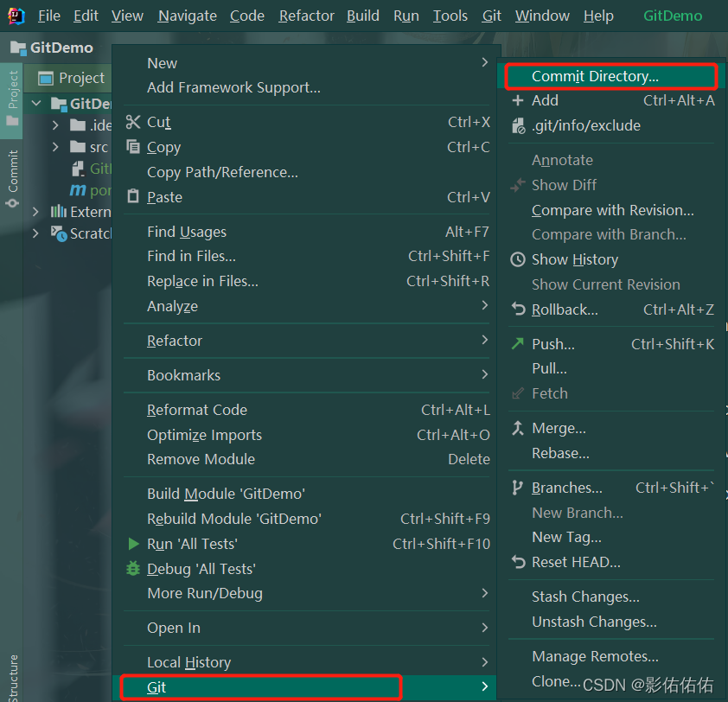Click the Reset HEAD arrow icon
728x702 pixels.
coord(518,562)
